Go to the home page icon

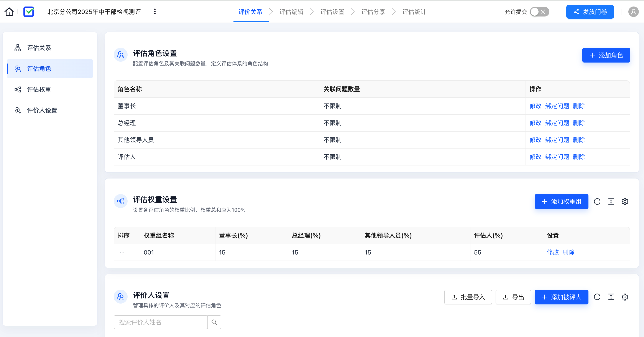(x=9, y=12)
